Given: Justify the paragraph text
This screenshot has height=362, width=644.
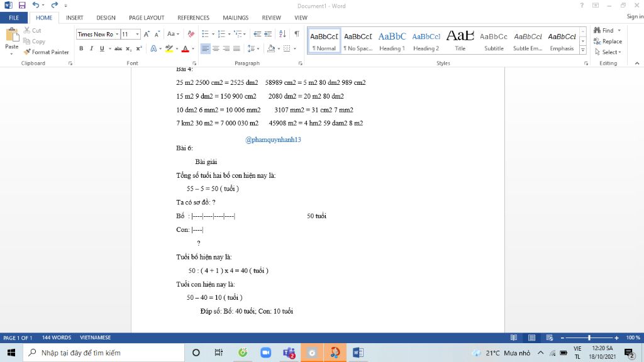Looking at the screenshot, I should pos(236,48).
